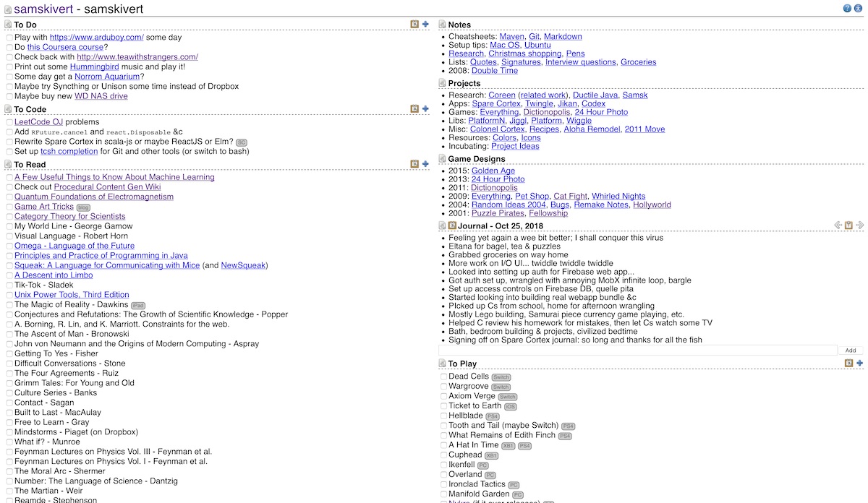Open the Spare Cortex project link
The height and width of the screenshot is (503, 868).
pyautogui.click(x=496, y=103)
